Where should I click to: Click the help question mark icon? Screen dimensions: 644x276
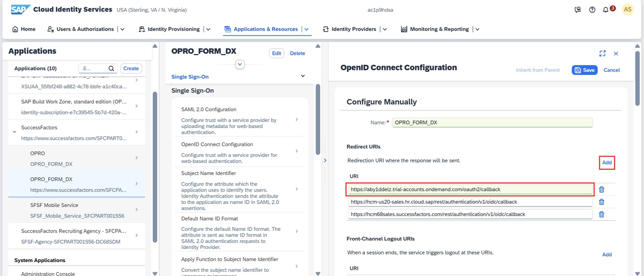tap(592, 10)
